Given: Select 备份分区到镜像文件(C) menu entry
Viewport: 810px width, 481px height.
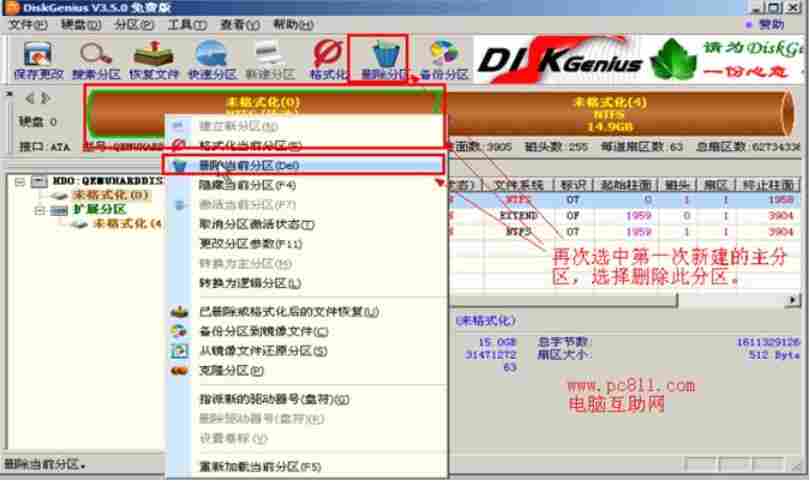Looking at the screenshot, I should pos(306,332).
